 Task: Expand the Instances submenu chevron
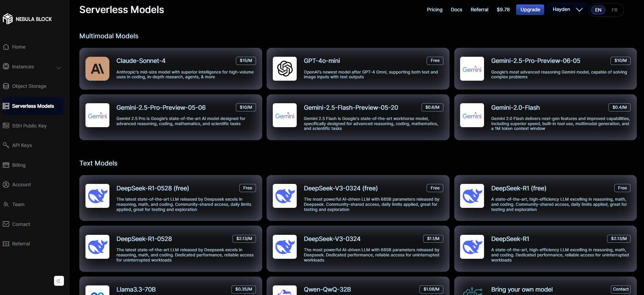point(59,67)
